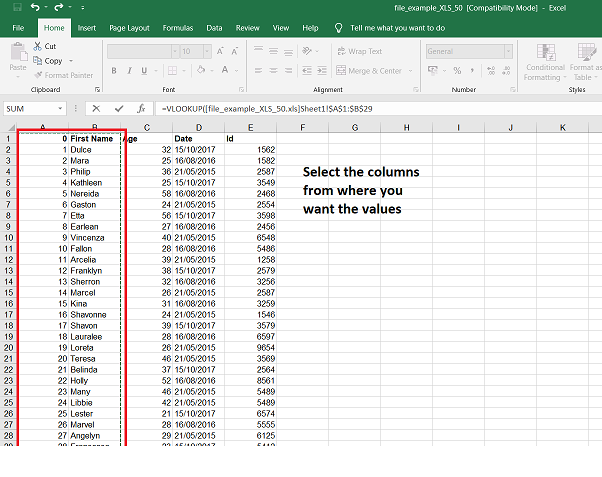602x477 pixels.
Task: Confirm the formula with the checkmark icon
Action: click(x=119, y=108)
